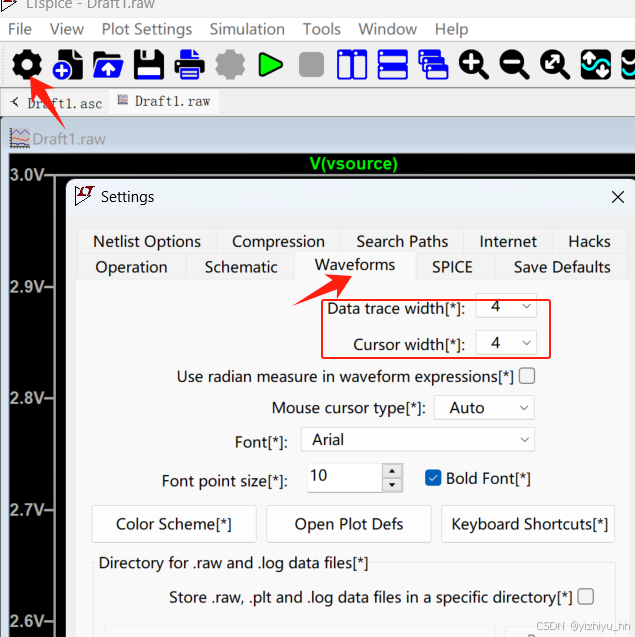
Task: Click the Open Plot Defs button
Action: click(349, 524)
